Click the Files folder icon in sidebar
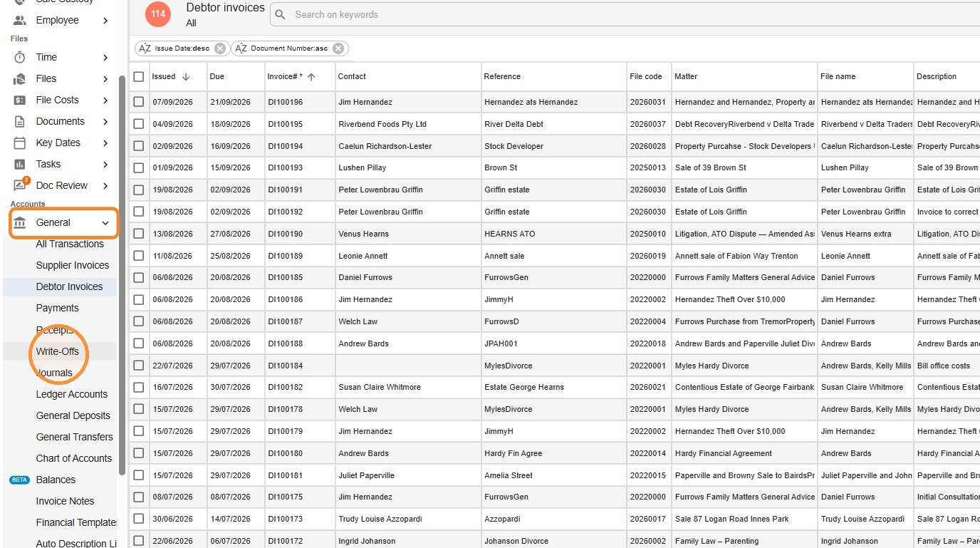This screenshot has width=980, height=548. pyautogui.click(x=20, y=78)
